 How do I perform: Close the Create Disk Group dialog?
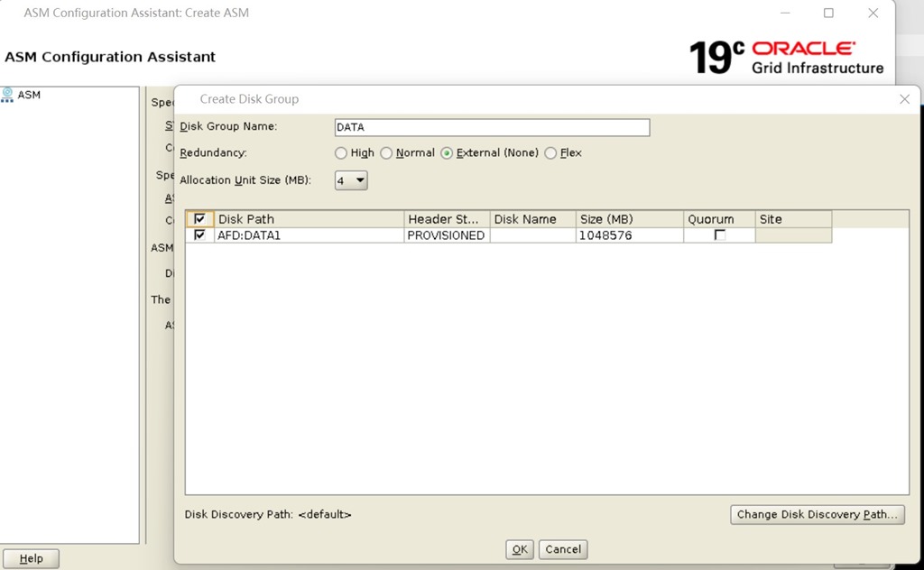coord(904,99)
